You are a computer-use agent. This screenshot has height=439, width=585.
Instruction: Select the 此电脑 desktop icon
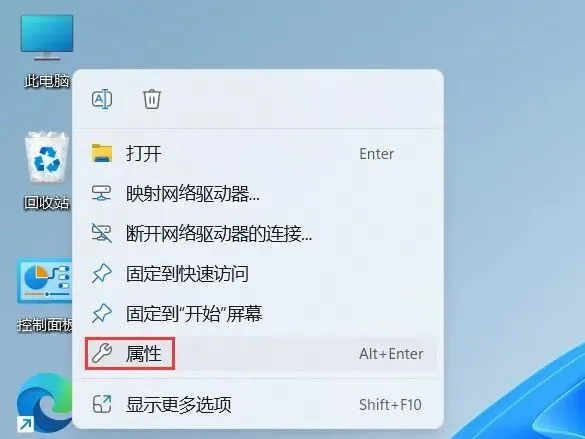pyautogui.click(x=47, y=50)
